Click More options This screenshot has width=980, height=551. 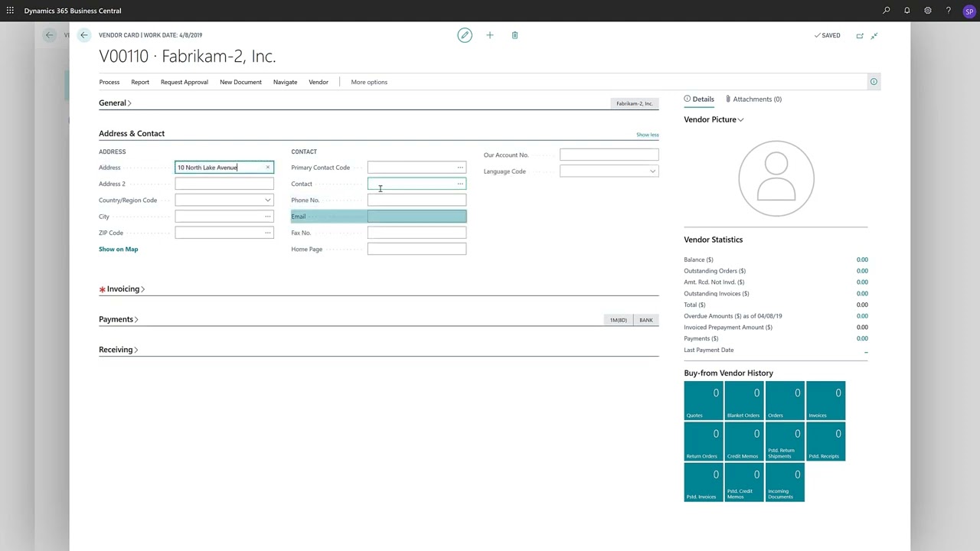(x=369, y=82)
